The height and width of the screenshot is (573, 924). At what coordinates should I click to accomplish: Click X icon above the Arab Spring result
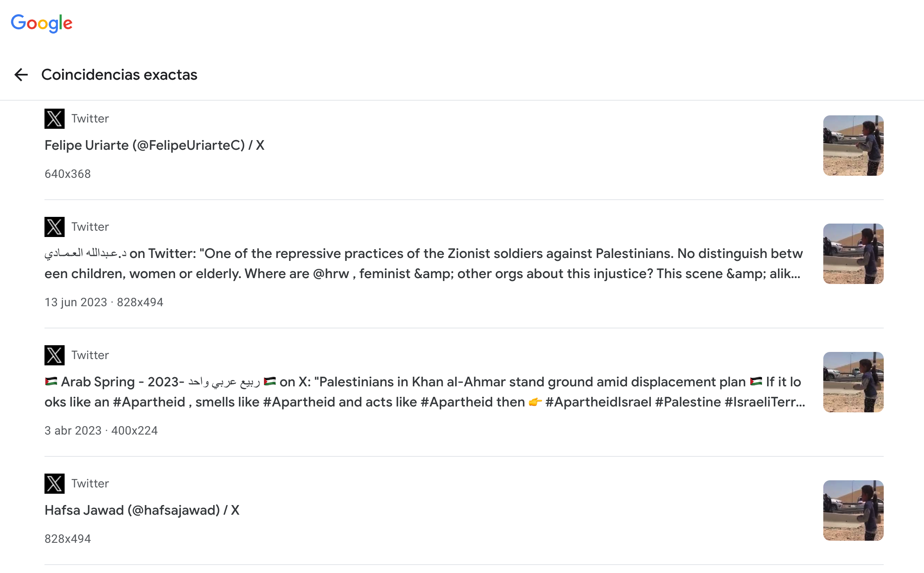point(55,355)
